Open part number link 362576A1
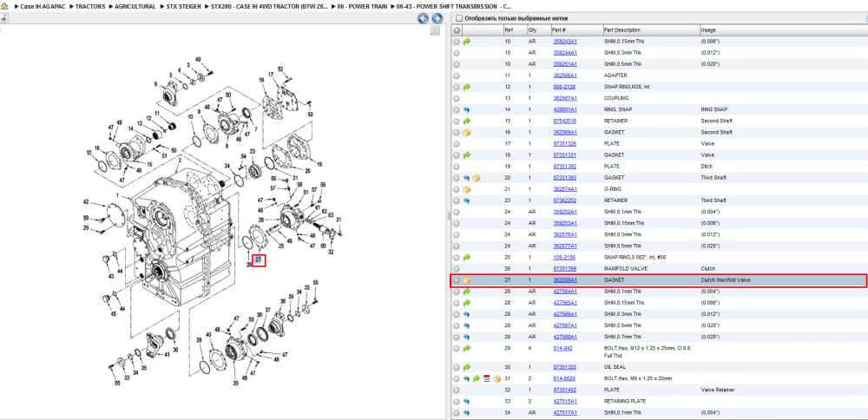This screenshot has height=420, width=868. (x=565, y=234)
